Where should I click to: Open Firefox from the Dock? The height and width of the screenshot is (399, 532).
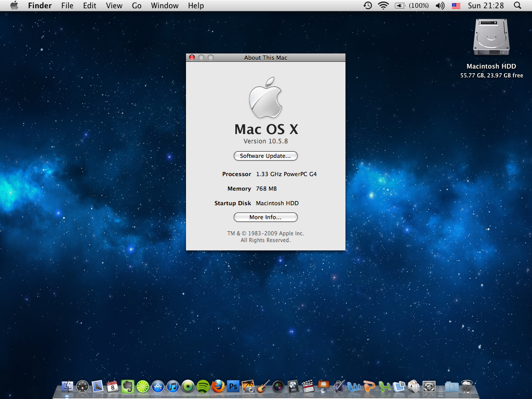[218, 386]
